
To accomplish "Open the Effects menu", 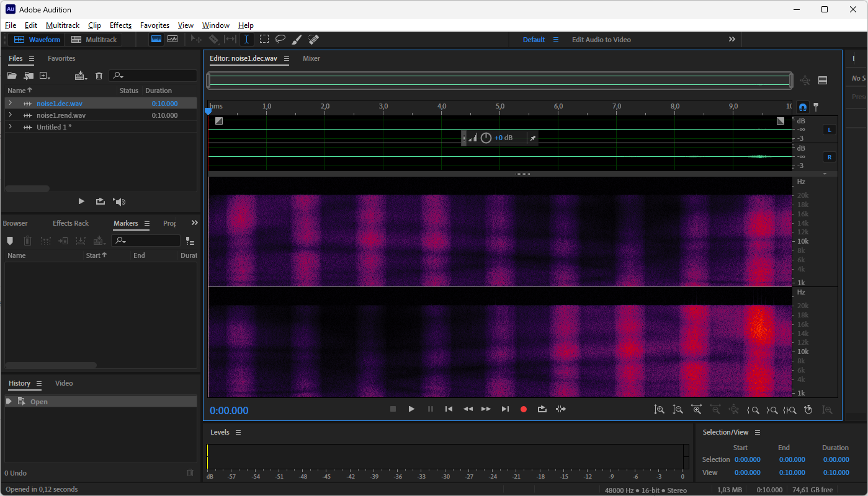I will click(120, 25).
